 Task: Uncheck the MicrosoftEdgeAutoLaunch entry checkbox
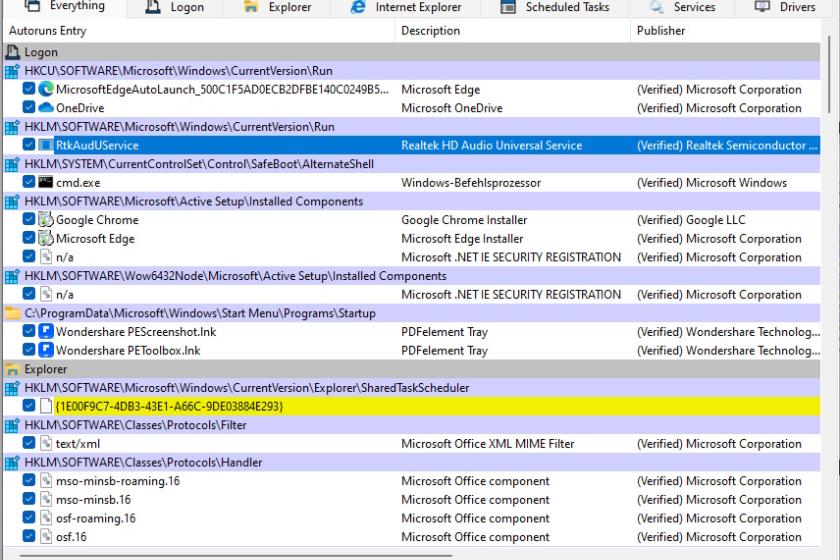click(x=29, y=89)
